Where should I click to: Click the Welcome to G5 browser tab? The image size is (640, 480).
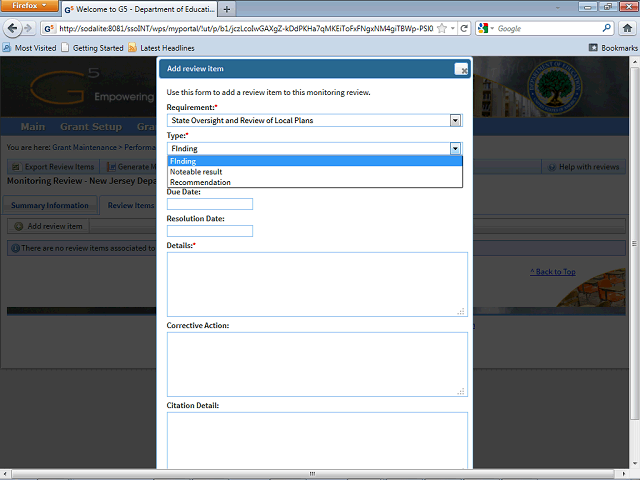[140, 9]
